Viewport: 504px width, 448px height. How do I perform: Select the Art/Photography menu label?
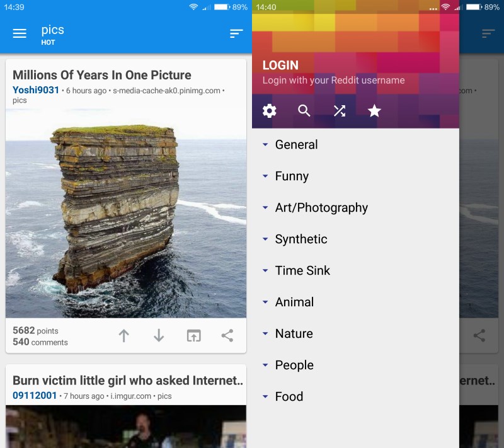321,208
